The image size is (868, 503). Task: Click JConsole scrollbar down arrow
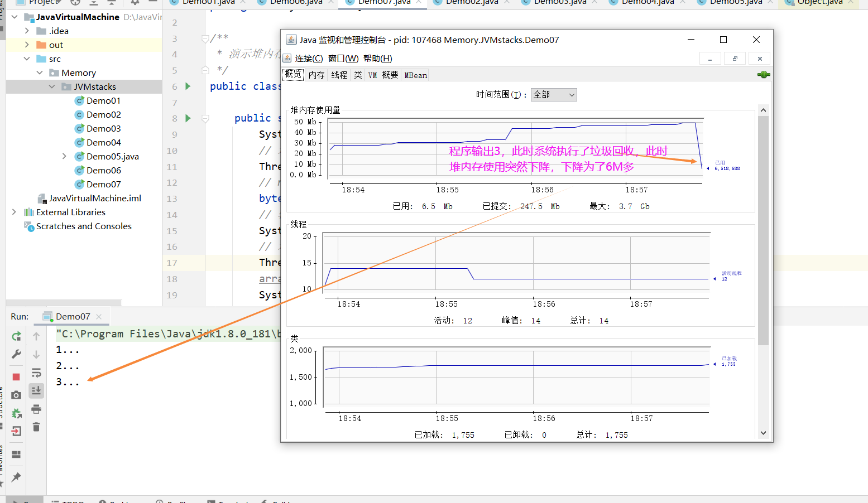[x=763, y=433]
